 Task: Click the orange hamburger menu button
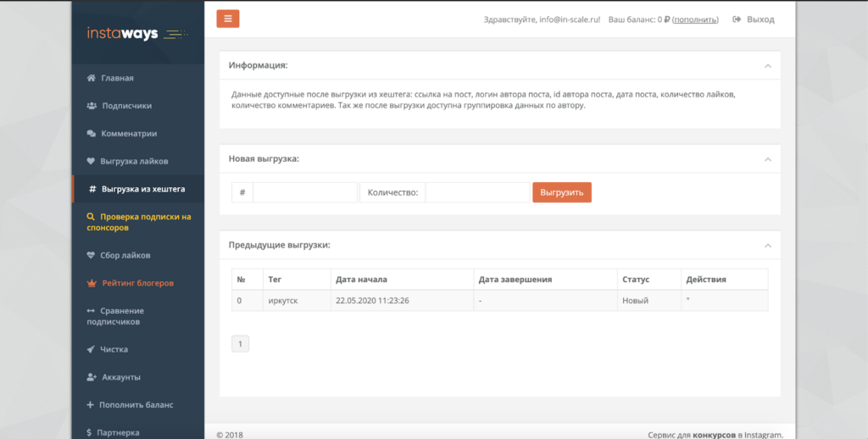click(x=228, y=19)
